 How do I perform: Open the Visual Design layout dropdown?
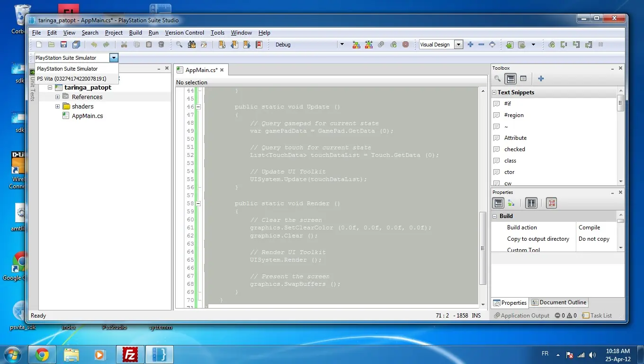(x=458, y=45)
